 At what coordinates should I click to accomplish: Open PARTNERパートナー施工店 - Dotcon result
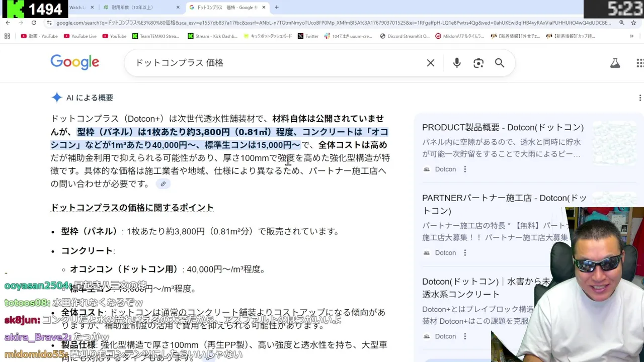click(505, 204)
